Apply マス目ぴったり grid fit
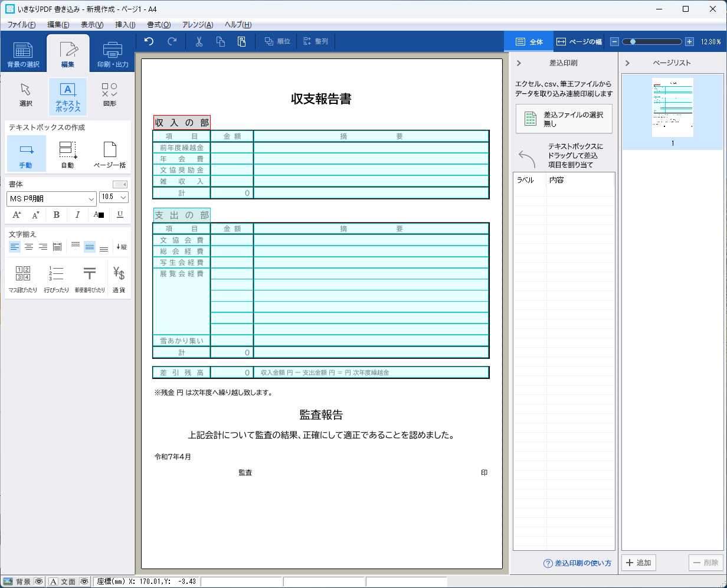This screenshot has width=727, height=588. (23, 279)
